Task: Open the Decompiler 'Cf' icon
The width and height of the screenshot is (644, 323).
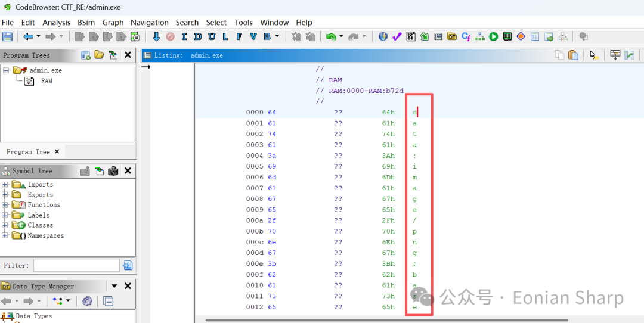Action: point(466,36)
